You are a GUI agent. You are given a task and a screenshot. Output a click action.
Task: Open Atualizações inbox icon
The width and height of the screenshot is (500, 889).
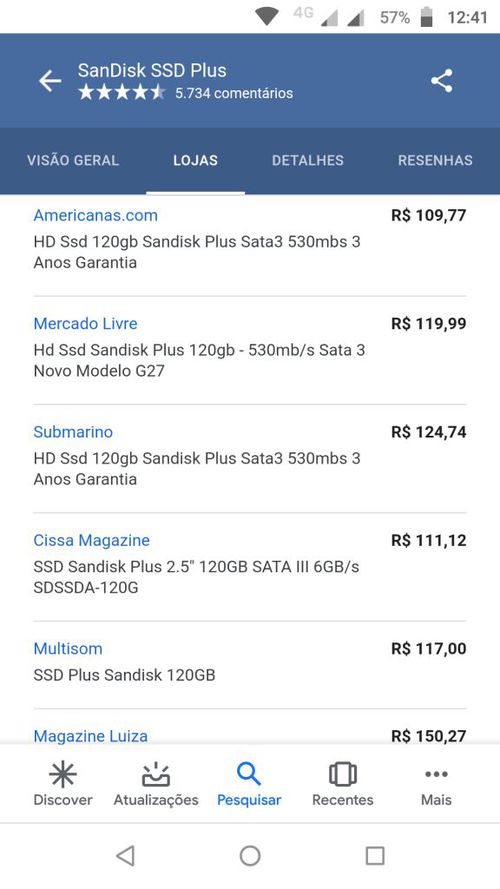point(156,774)
